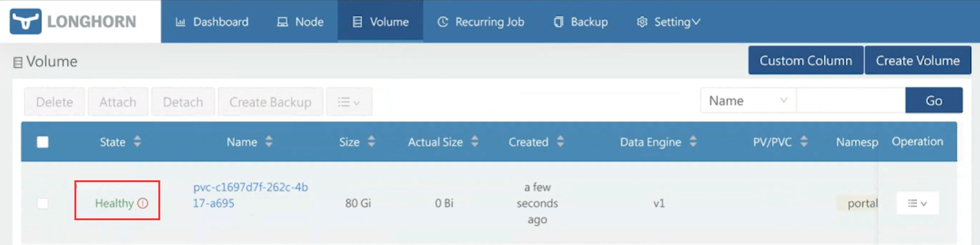Switch to the Backup tab
Viewport: 980px width, 245px height.
[581, 22]
